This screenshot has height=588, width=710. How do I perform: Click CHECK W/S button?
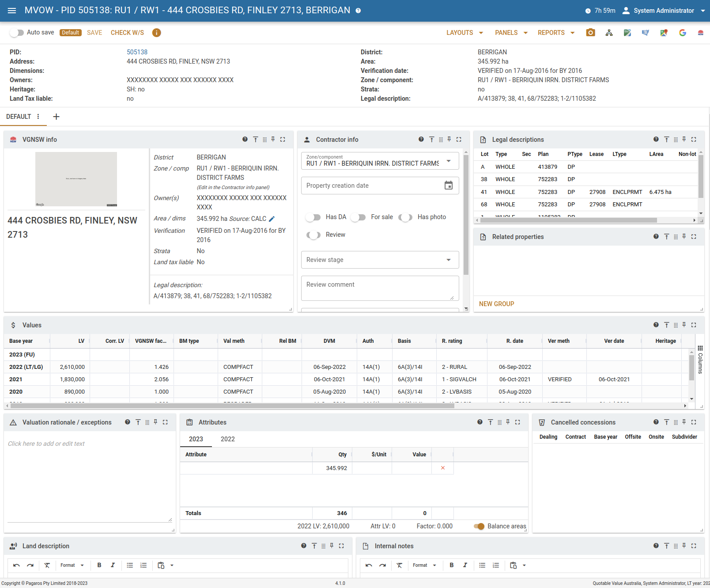[127, 33]
